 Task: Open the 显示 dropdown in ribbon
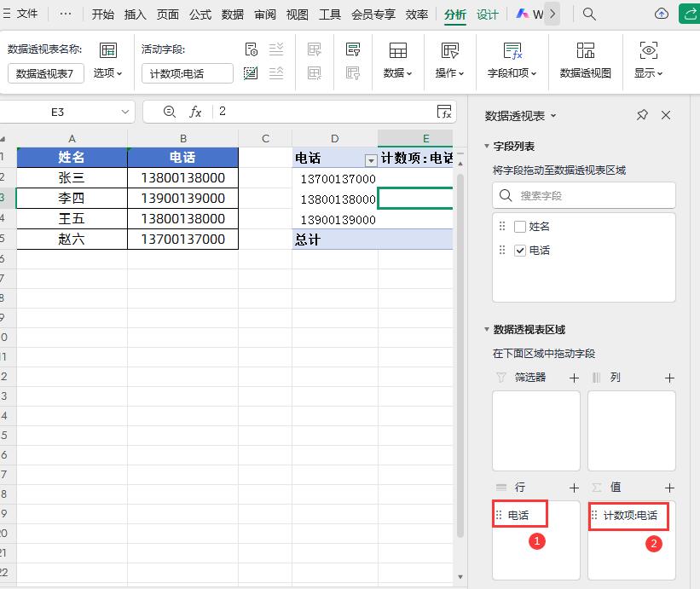(x=648, y=73)
